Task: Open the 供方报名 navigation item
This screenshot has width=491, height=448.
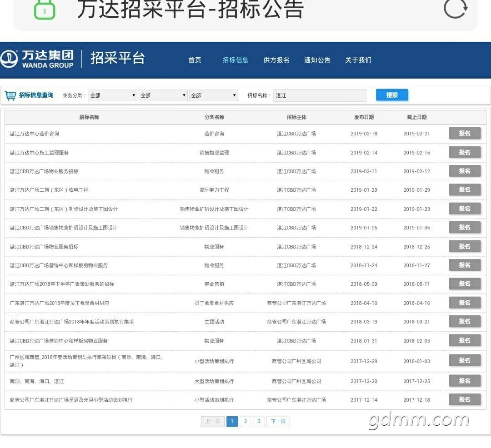Action: pos(276,60)
